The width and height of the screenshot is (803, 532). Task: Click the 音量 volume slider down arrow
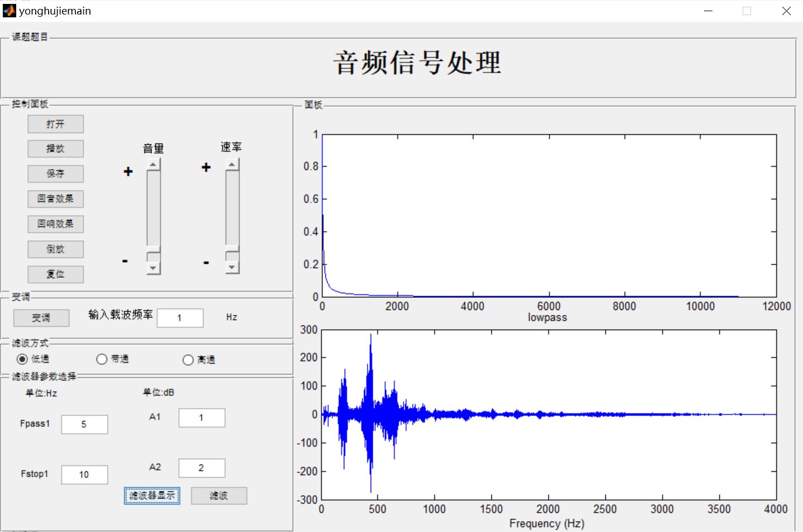(x=154, y=268)
